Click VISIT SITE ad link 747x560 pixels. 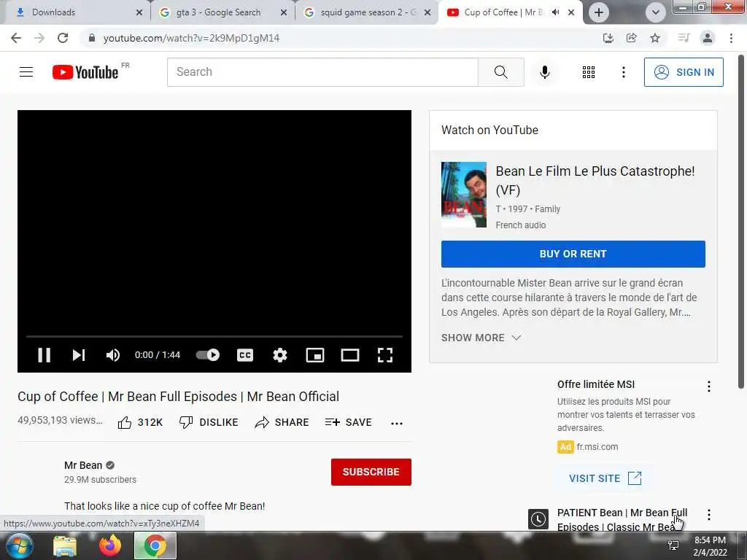tap(605, 478)
